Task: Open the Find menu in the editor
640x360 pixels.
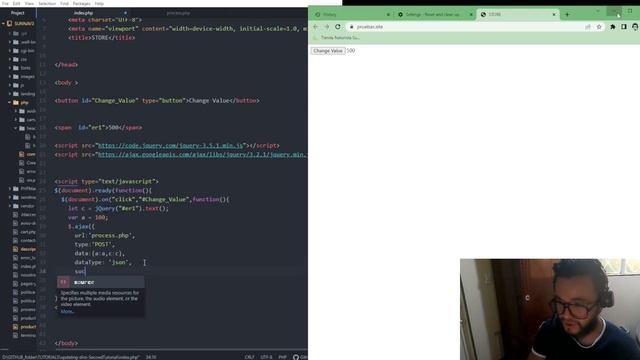Action: pyautogui.click(x=64, y=3)
